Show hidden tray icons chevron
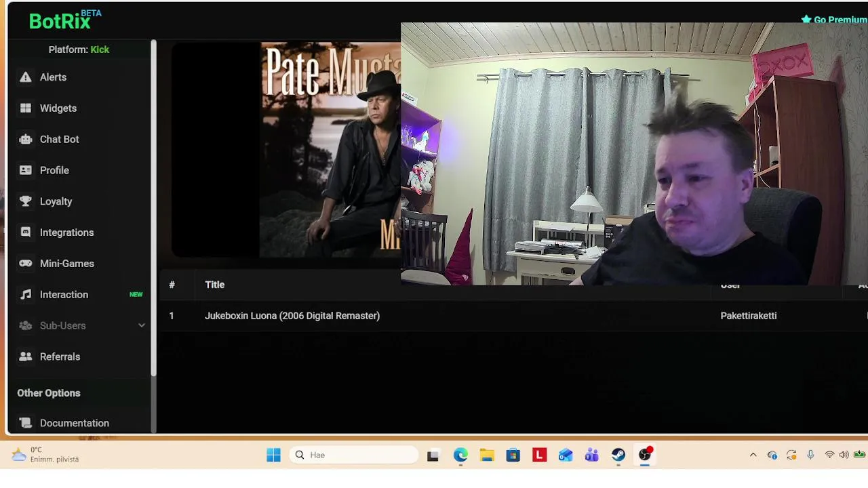 (x=753, y=455)
